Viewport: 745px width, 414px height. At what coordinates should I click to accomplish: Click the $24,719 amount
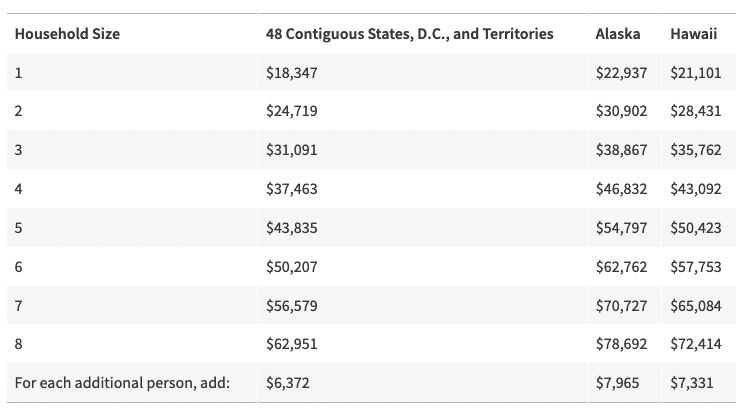tap(291, 111)
